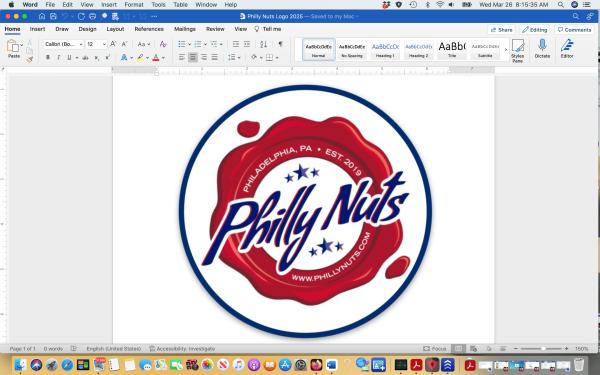
Task: Open the Editor proofing tool
Action: [x=567, y=49]
